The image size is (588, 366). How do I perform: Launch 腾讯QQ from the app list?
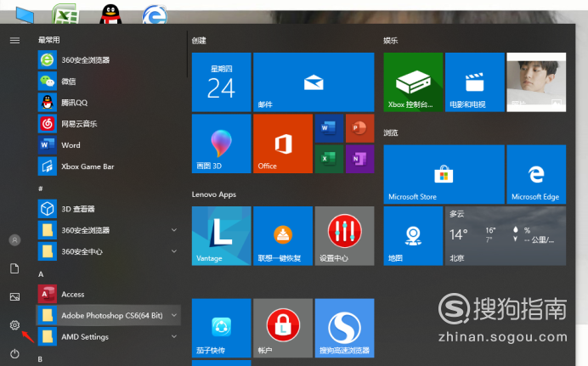click(x=109, y=102)
